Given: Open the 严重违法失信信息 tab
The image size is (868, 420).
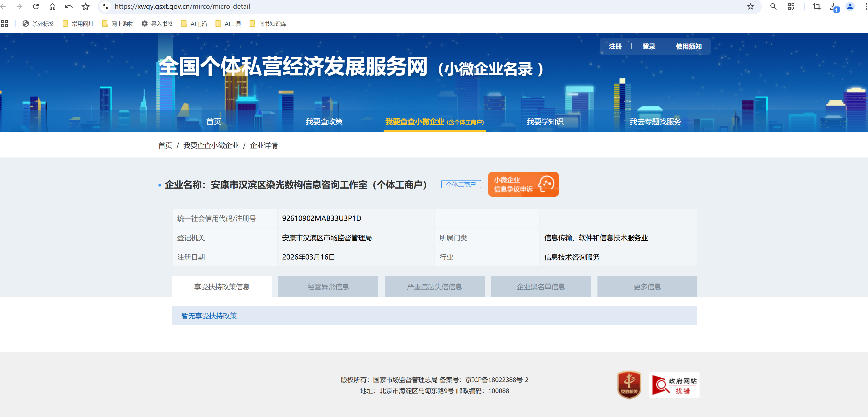Looking at the screenshot, I should pos(434,286).
